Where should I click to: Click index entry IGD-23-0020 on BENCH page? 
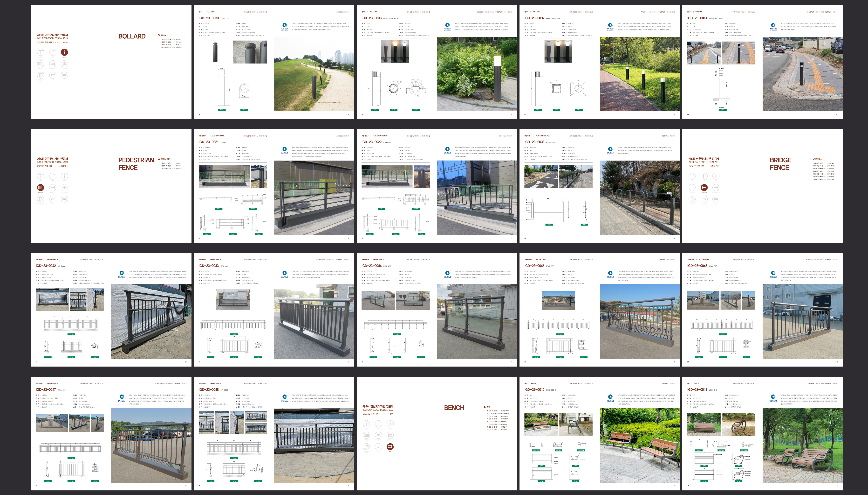[497, 430]
